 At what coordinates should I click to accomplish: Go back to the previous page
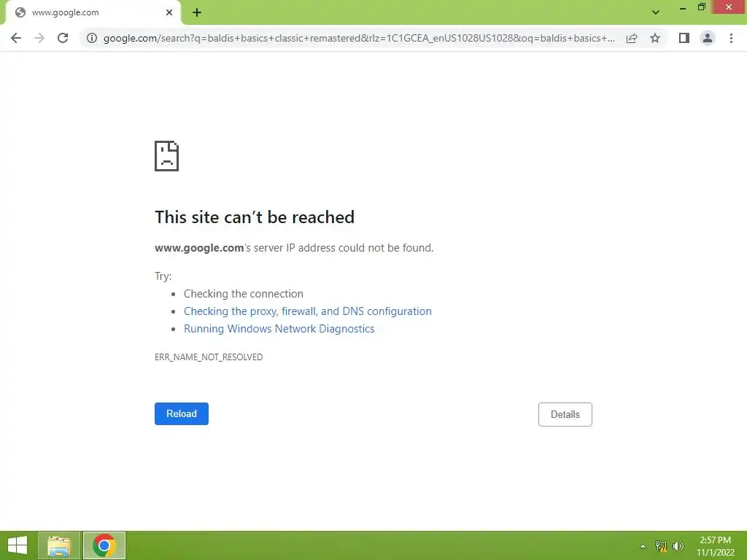pyautogui.click(x=16, y=38)
